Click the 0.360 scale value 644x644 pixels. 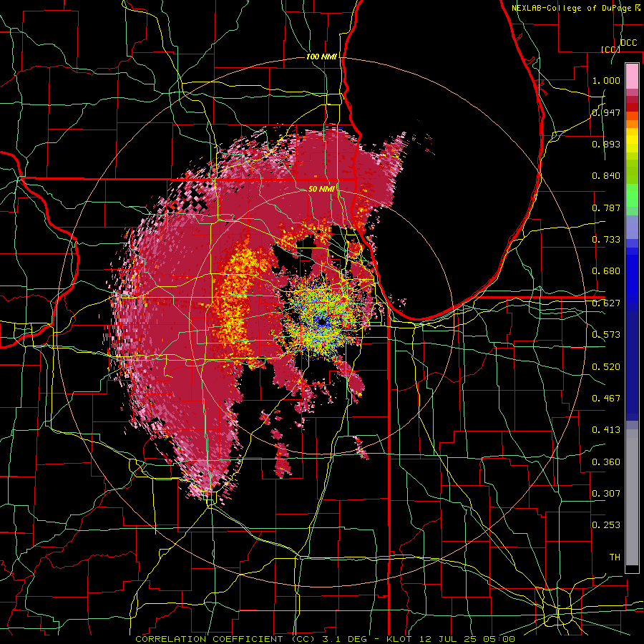point(606,462)
